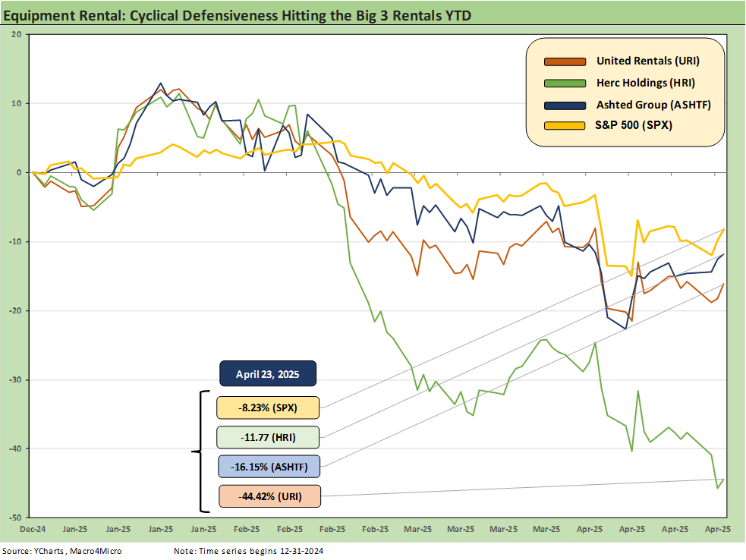Select the 'Ashted Group (ASHTF)' legend label

[653, 105]
